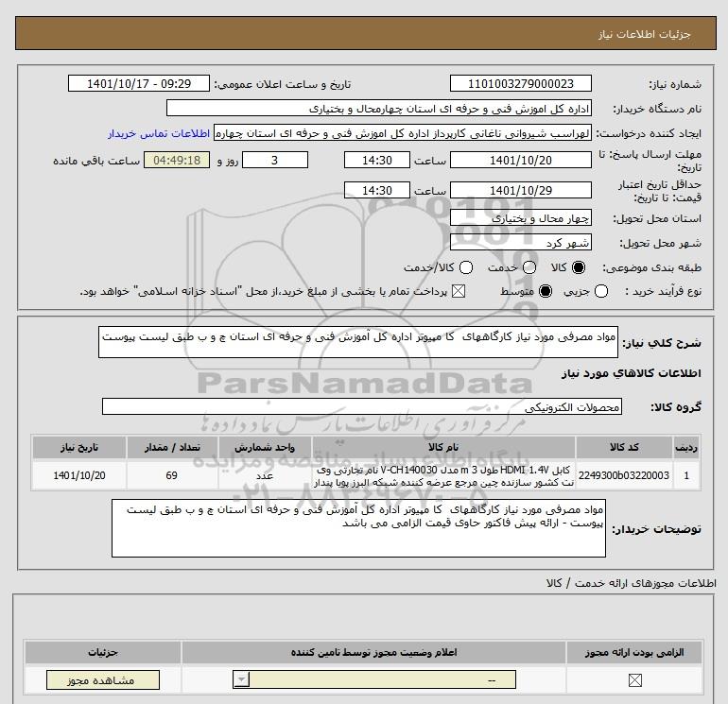Screen dimensions: 728x704
Task: Click the remaining days field showing 3
Action: pyautogui.click(x=275, y=160)
